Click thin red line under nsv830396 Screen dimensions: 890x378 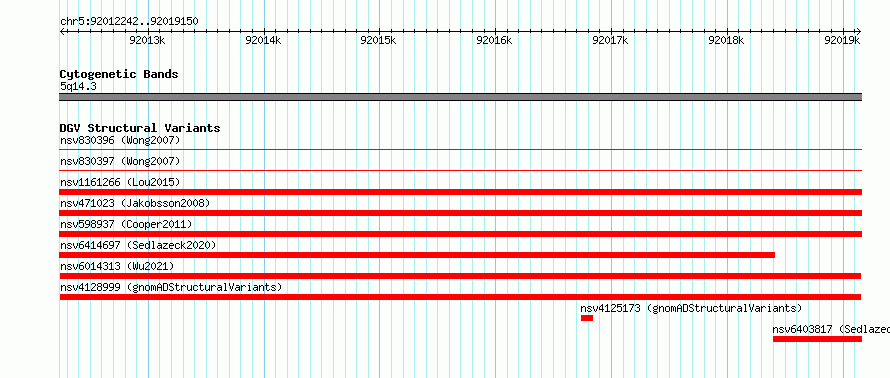coord(461,149)
